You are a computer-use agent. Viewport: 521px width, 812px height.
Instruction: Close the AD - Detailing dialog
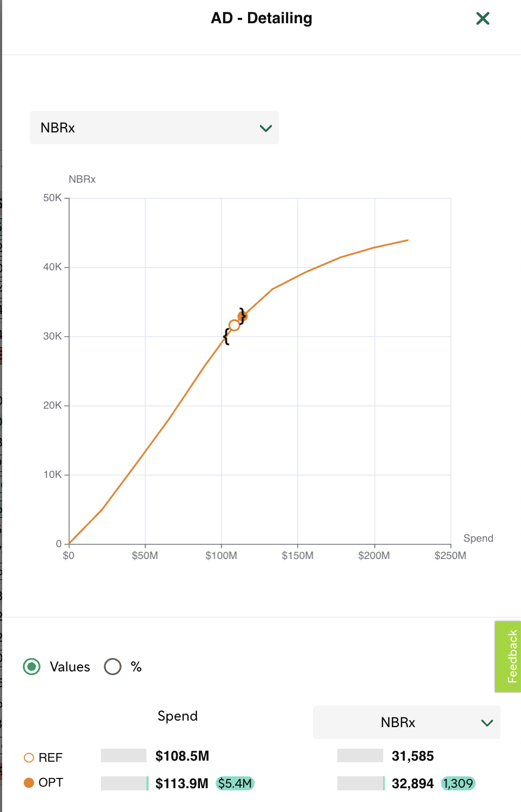click(483, 18)
